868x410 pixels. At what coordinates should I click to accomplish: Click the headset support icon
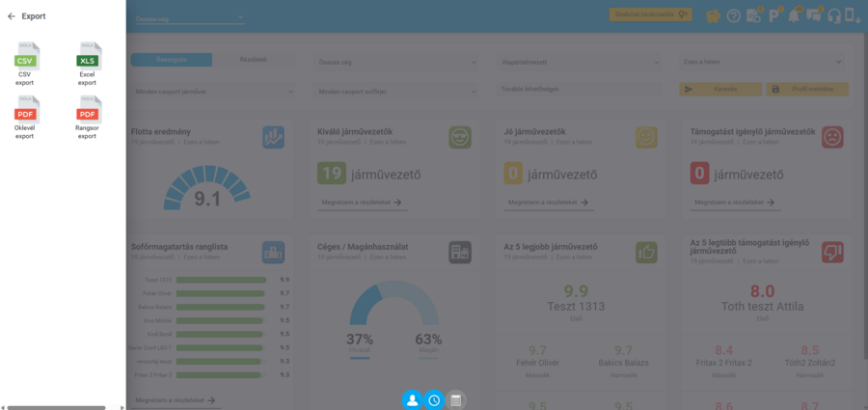833,16
